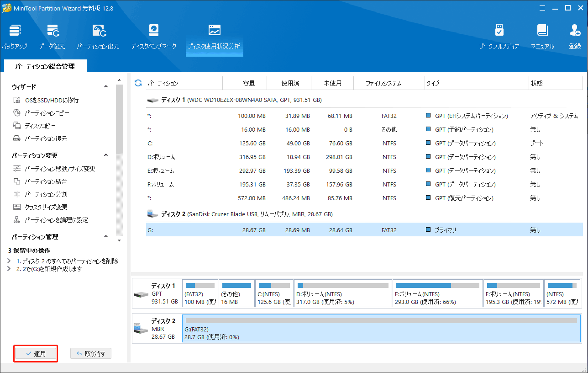
Task: Select the G: FAT32 partition row
Action: pos(364,230)
